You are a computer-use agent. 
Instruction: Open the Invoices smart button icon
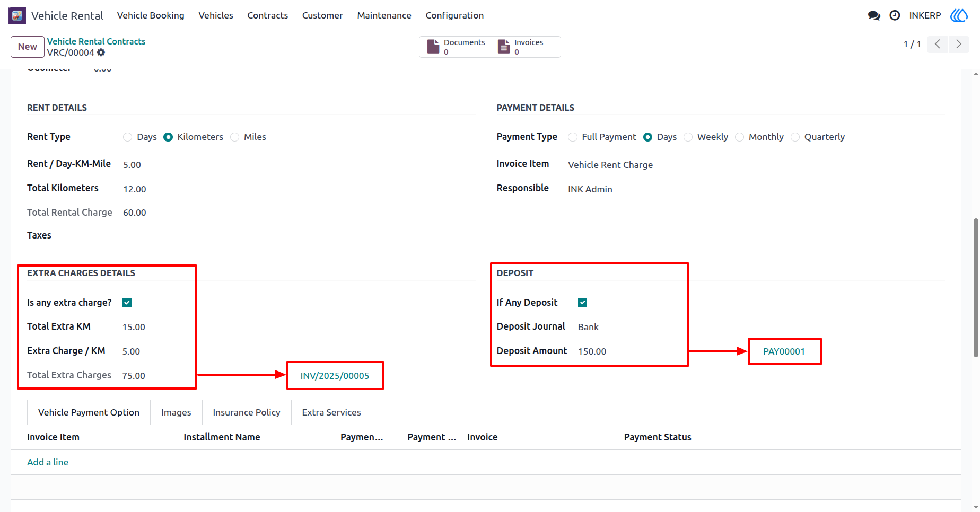(x=504, y=47)
